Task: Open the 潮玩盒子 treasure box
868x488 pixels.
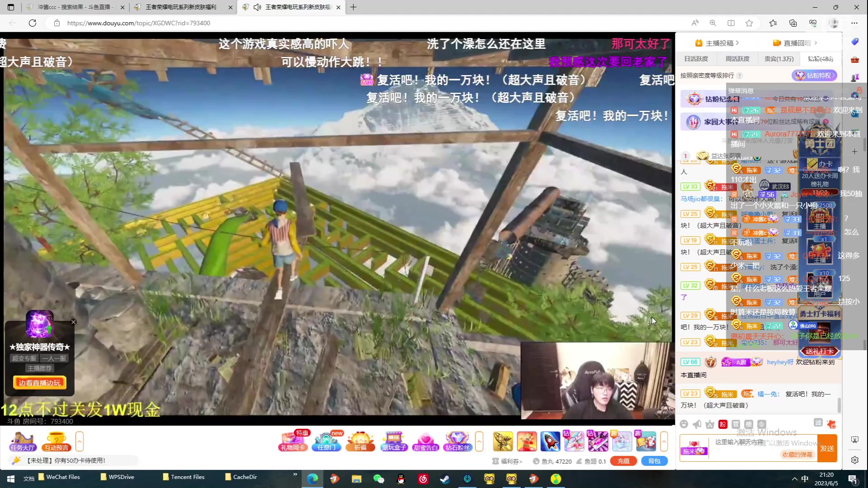Action: pos(394,441)
